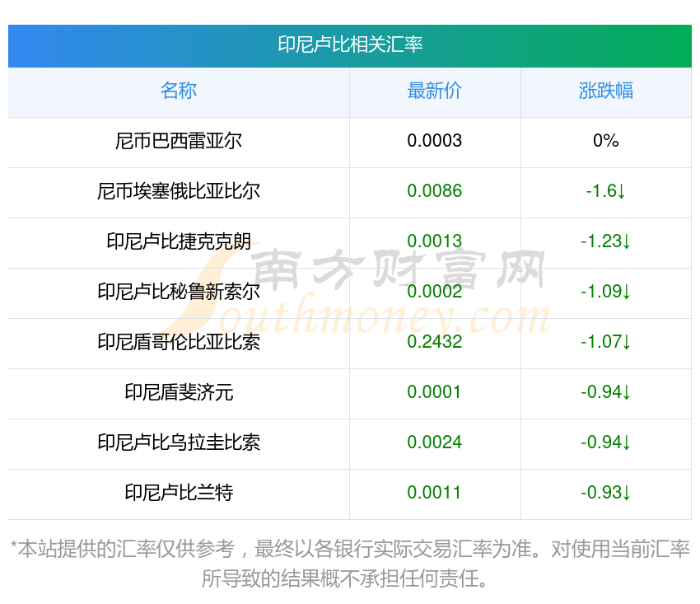700x604 pixels.
Task: Click the price value 0.0002
Action: pos(434,292)
